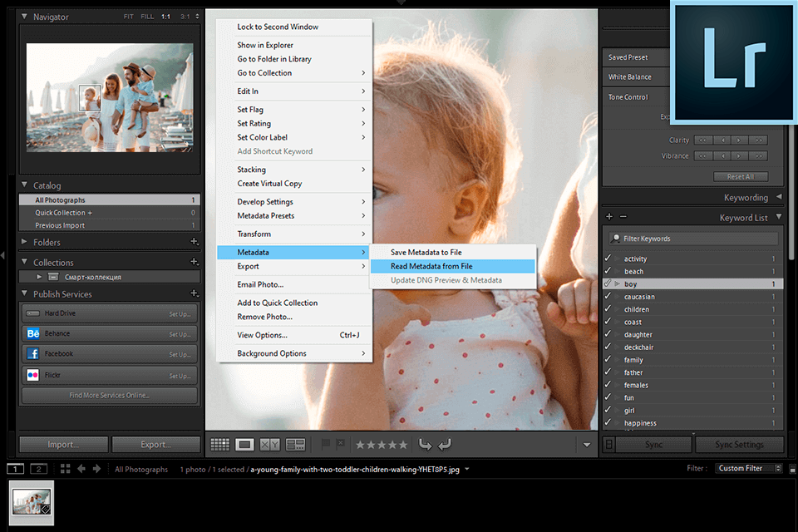The height and width of the screenshot is (532, 798).
Task: Click the Smart collection set icon
Action: (53, 277)
